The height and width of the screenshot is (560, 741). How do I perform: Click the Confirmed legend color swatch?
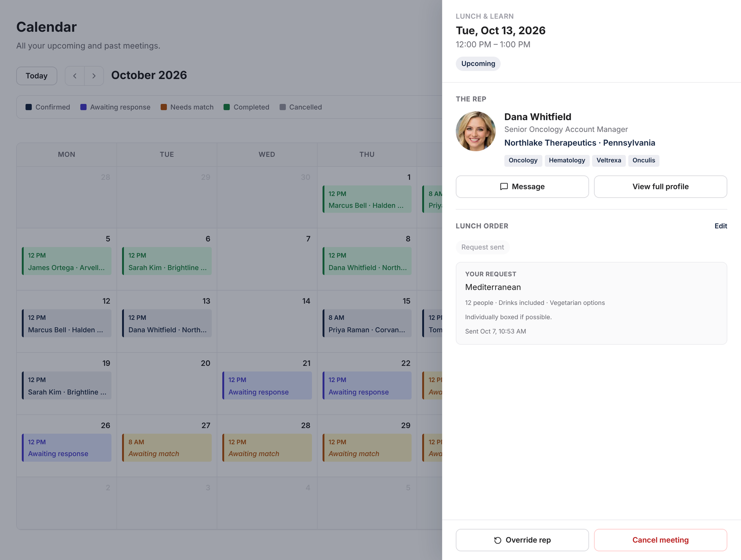29,107
